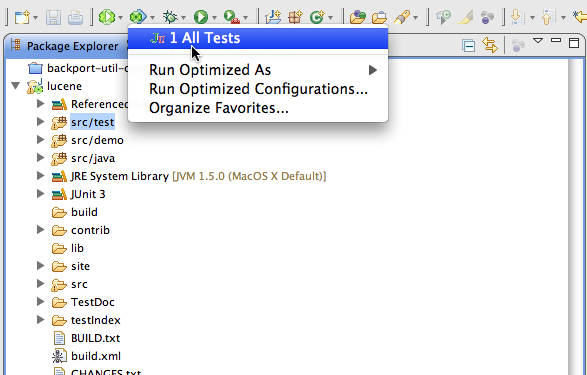Select the testIndex folder
The height and width of the screenshot is (375, 587).
[x=95, y=320]
